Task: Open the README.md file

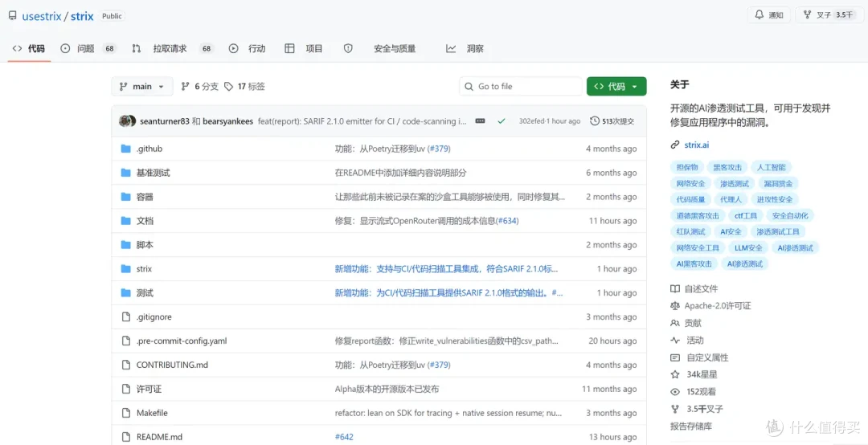Action: coord(159,437)
